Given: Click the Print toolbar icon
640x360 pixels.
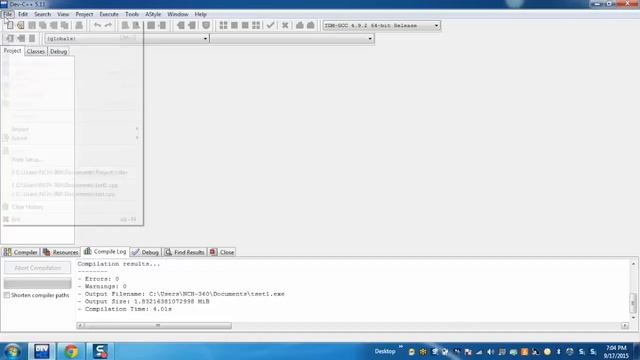Looking at the screenshot, I should [79, 25].
